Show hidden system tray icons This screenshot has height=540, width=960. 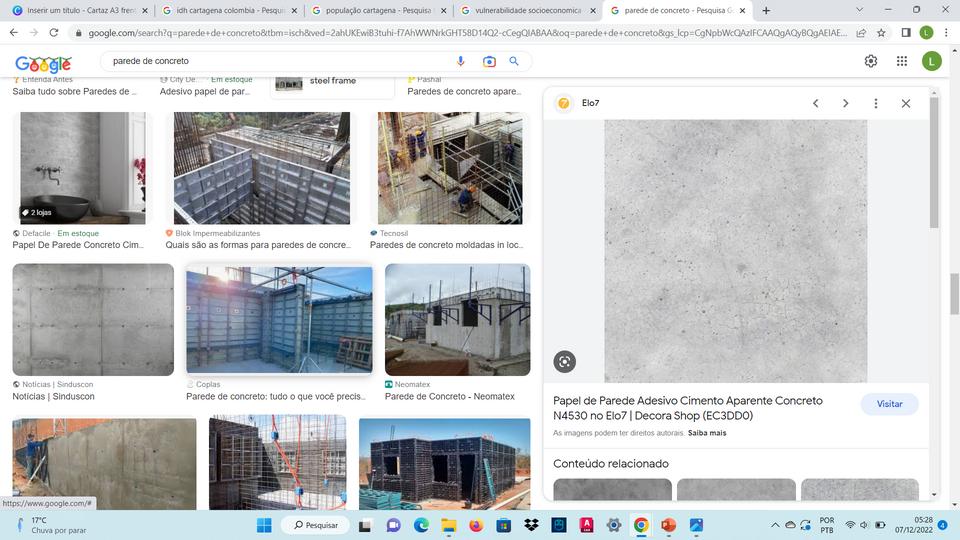774,525
